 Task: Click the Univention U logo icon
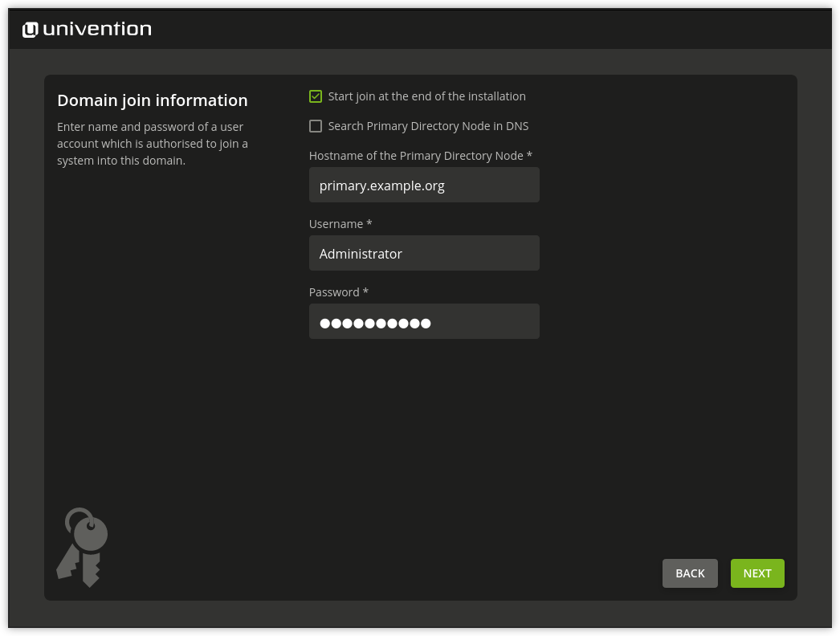(x=30, y=30)
